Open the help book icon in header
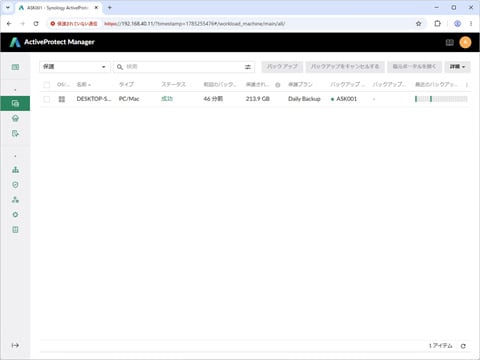480x360 pixels. (x=450, y=42)
